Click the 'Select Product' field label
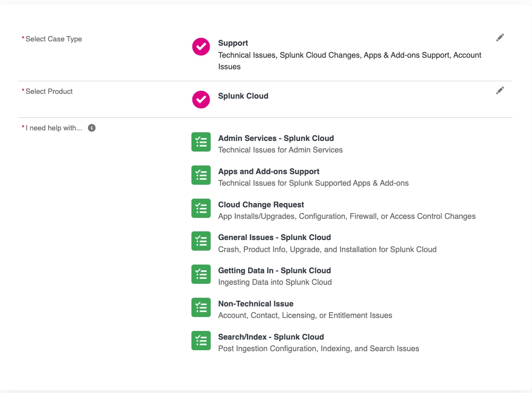The width and height of the screenshot is (532, 393). tap(49, 91)
